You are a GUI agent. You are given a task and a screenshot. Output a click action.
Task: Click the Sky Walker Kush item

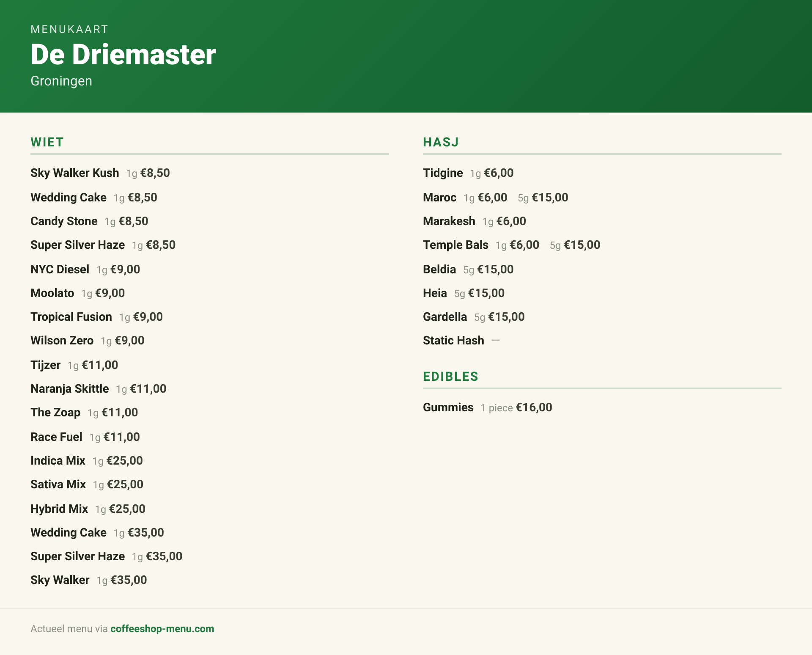click(74, 173)
